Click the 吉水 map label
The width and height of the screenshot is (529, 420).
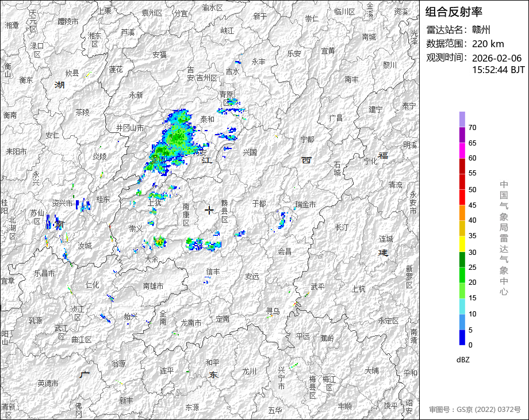(232, 71)
